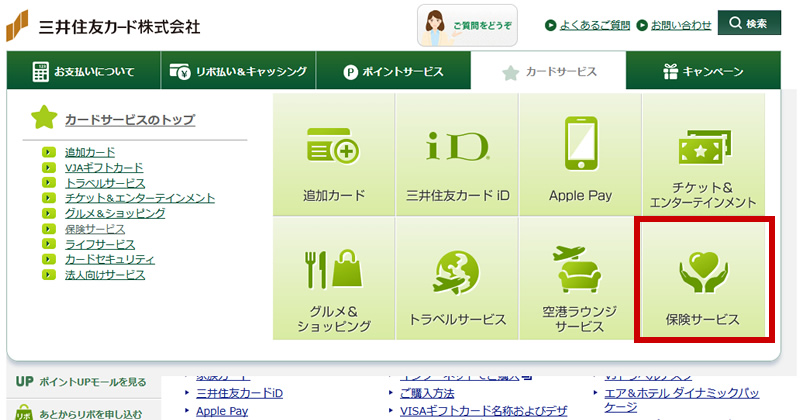Open the VJAギフトカード sidebar link

pyautogui.click(x=104, y=167)
